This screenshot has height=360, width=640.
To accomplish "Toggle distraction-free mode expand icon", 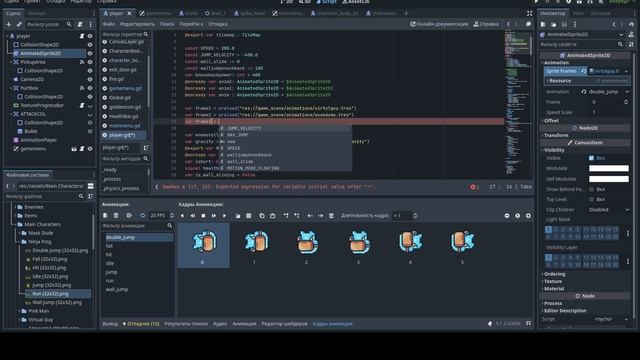I will click(x=529, y=13).
